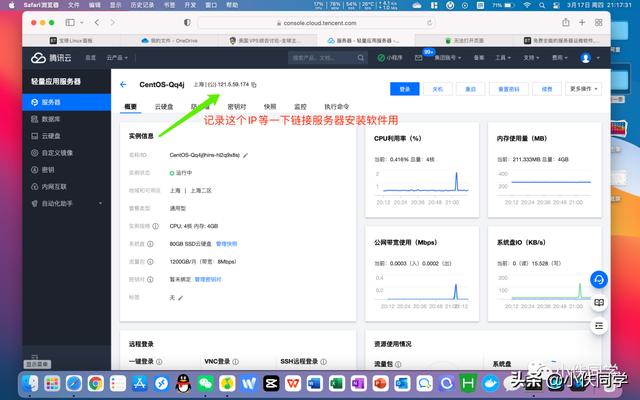Click the search magnifier in the console search box
640x400 pixels.
click(x=361, y=58)
